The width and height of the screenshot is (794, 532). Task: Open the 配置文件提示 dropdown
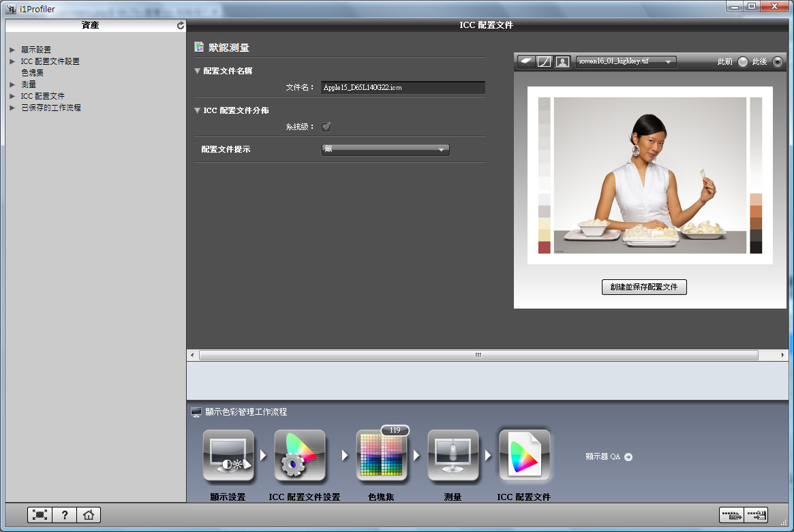385,149
